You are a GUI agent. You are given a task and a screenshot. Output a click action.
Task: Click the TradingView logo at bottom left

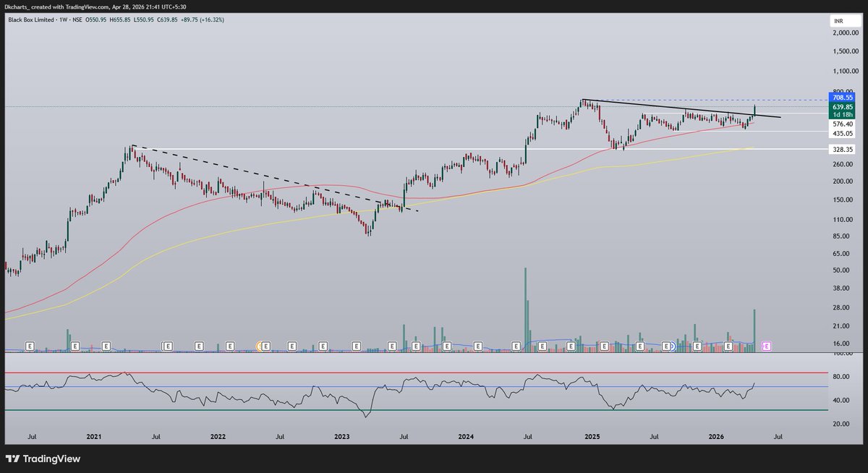pos(43,459)
